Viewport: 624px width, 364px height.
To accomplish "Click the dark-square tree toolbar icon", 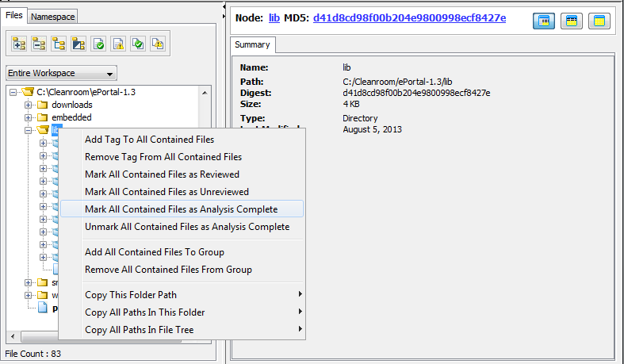I will click(x=78, y=44).
